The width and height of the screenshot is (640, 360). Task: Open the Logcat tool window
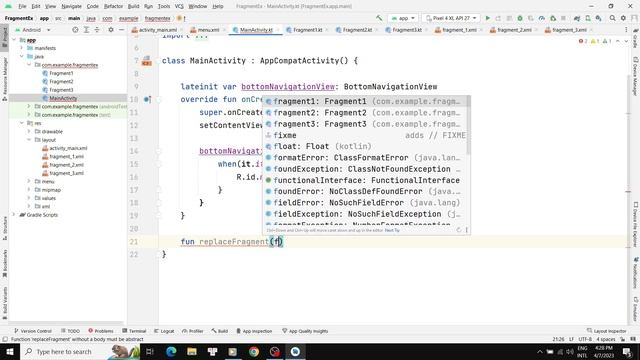(x=164, y=331)
